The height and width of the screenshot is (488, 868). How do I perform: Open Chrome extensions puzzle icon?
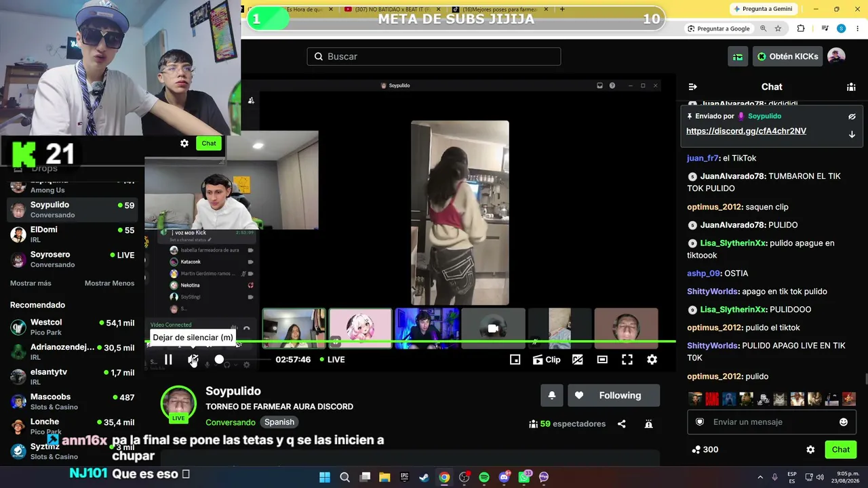[x=801, y=28]
